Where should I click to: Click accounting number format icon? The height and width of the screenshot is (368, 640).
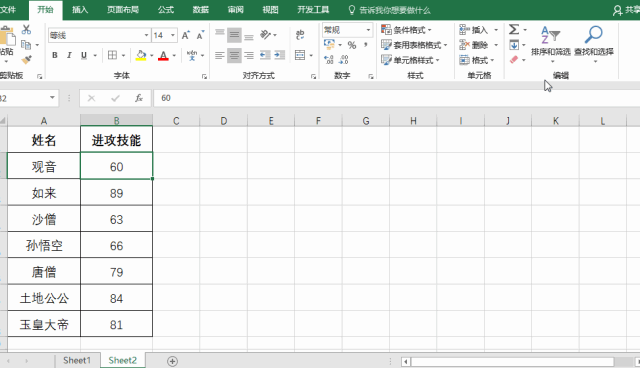click(329, 44)
